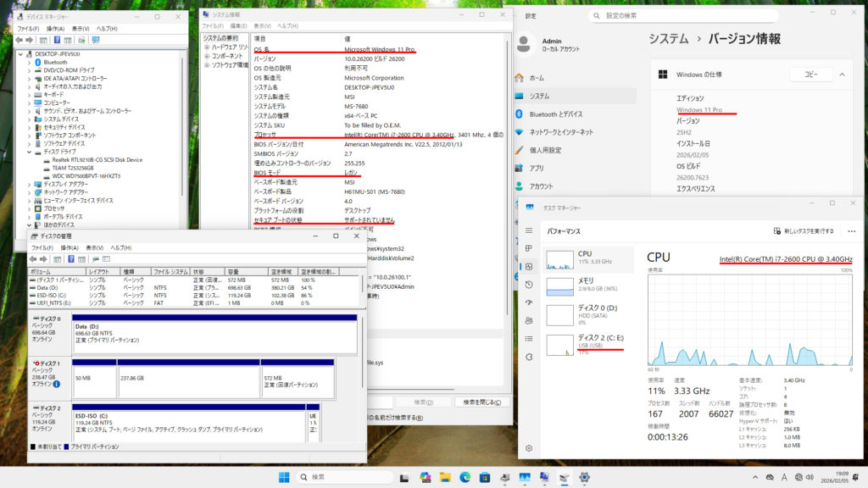Collapse ディスク ドライブ node in Device Manager

point(29,152)
